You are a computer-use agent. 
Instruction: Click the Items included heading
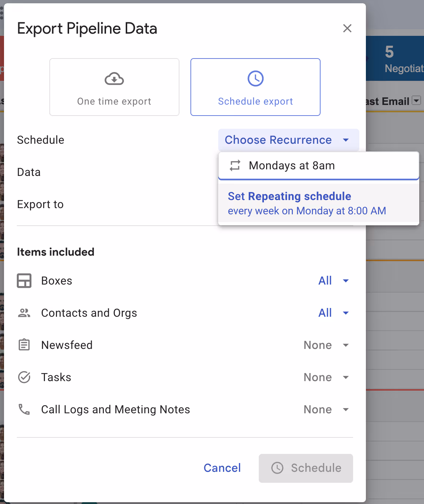[56, 252]
